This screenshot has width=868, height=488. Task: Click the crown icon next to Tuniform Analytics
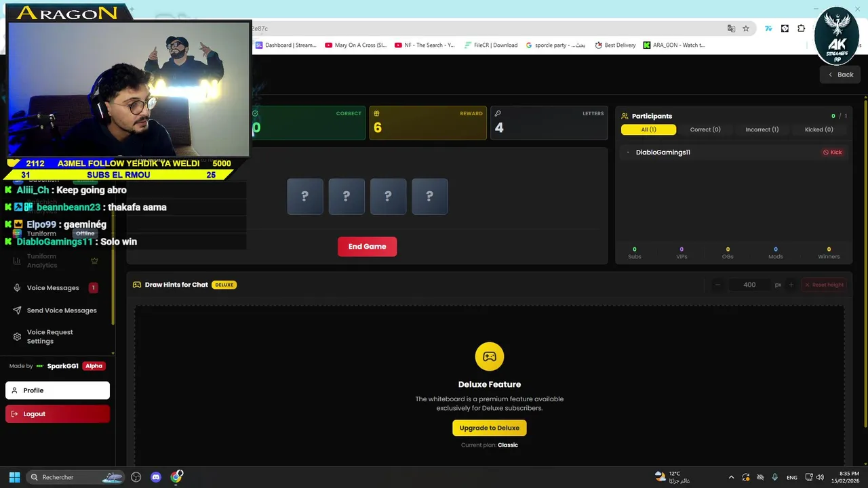[x=94, y=261]
